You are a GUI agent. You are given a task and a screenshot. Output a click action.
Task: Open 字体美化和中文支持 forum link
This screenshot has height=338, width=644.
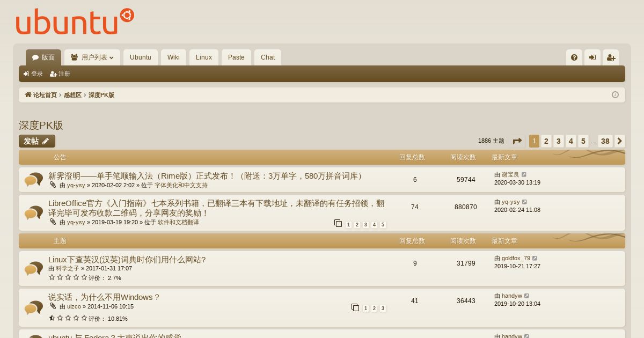181,185
